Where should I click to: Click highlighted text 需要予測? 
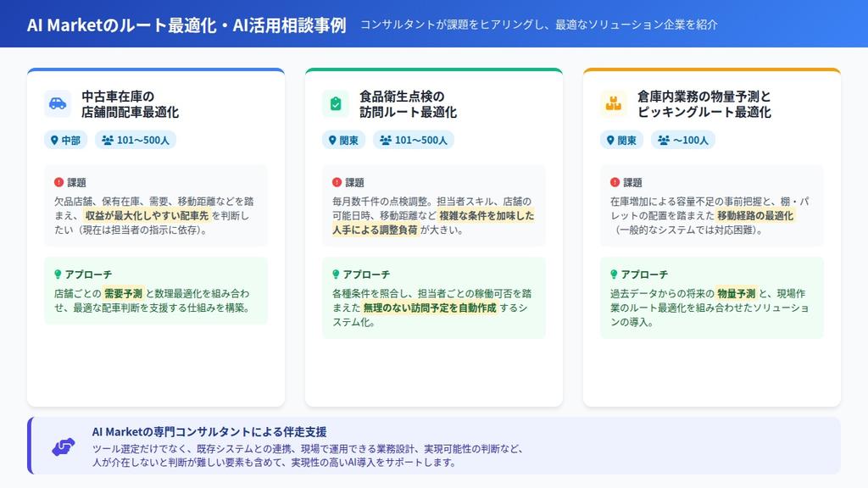tap(124, 293)
